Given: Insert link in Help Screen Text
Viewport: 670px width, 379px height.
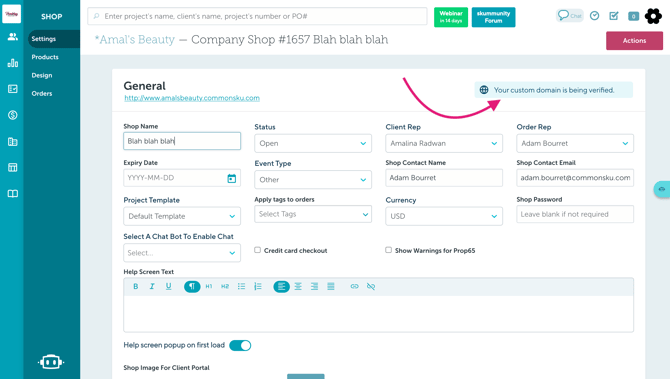Looking at the screenshot, I should (354, 286).
